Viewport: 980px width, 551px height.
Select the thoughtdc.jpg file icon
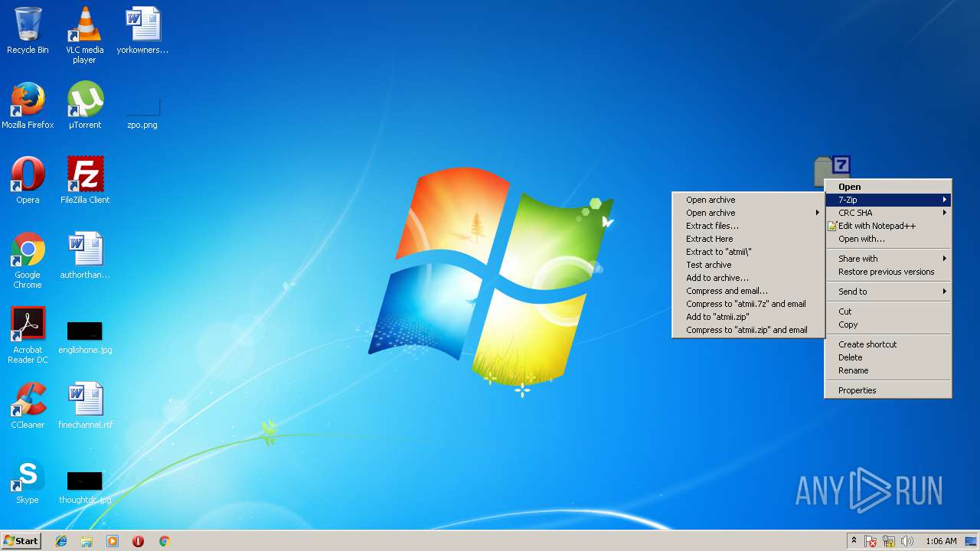pos(85,488)
